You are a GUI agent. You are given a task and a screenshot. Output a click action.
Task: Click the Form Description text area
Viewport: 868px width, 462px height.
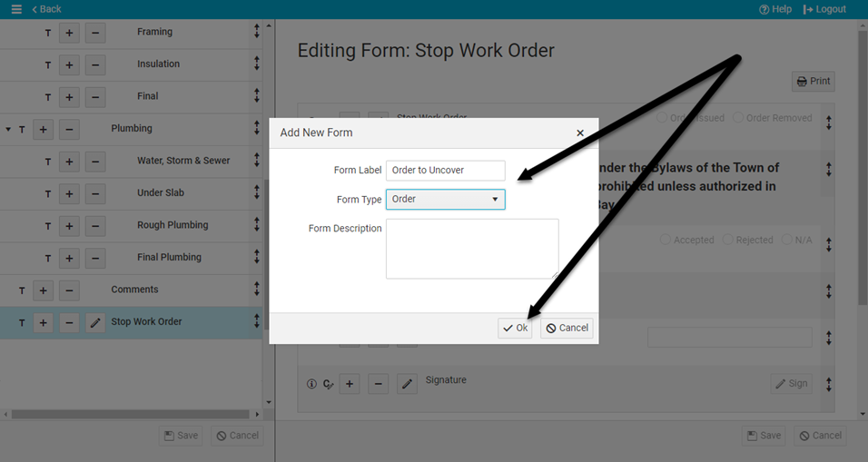click(x=472, y=249)
